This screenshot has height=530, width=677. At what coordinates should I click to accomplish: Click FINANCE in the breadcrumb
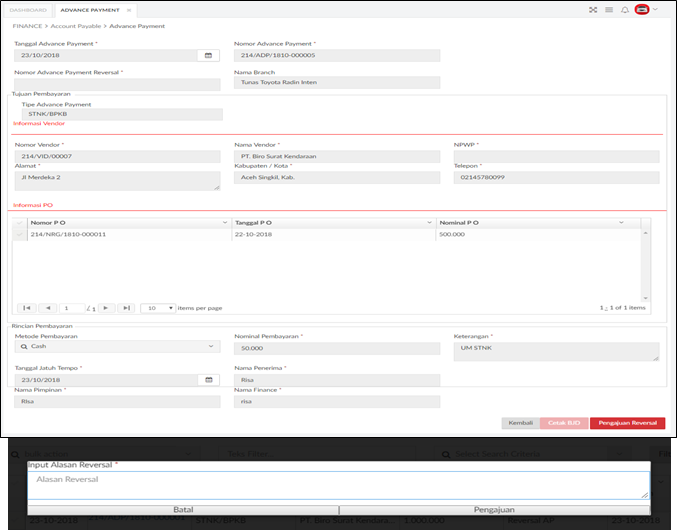pyautogui.click(x=27, y=26)
